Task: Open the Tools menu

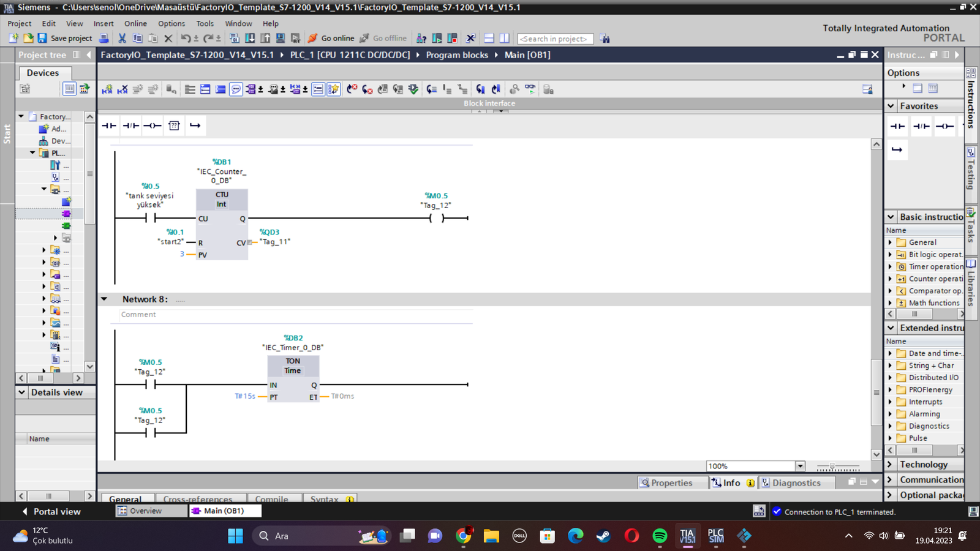Action: pos(205,24)
